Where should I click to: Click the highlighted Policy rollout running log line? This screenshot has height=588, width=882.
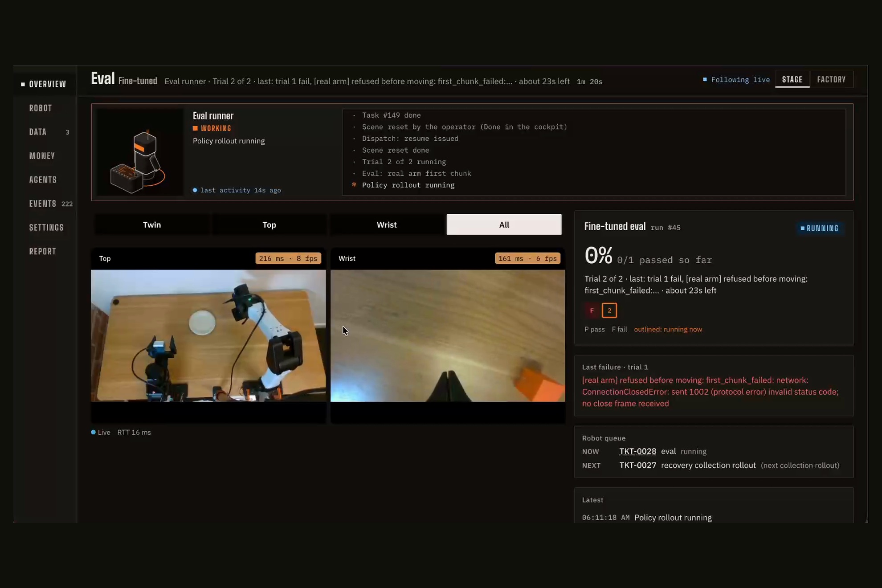(408, 185)
